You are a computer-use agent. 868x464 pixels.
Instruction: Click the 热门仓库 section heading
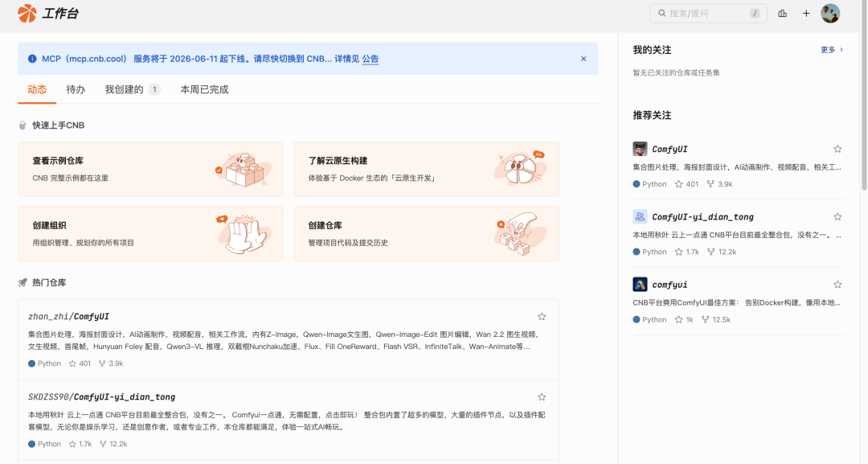click(x=49, y=282)
